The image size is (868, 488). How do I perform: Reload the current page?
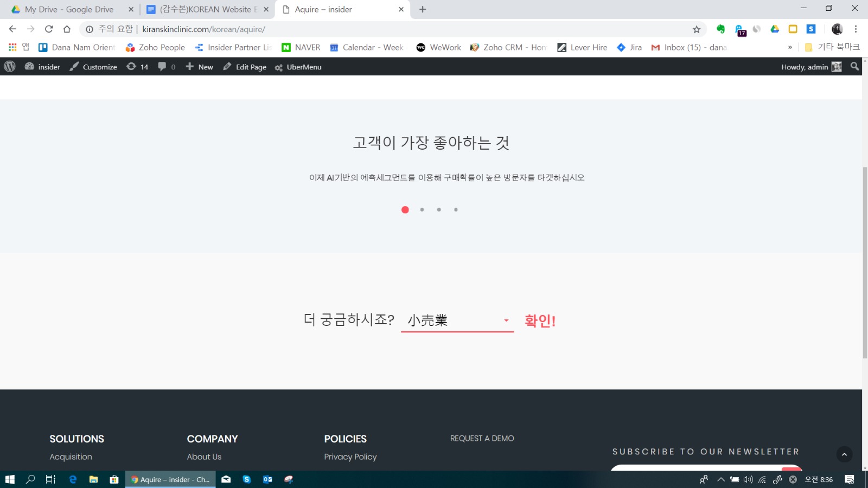pyautogui.click(x=49, y=29)
